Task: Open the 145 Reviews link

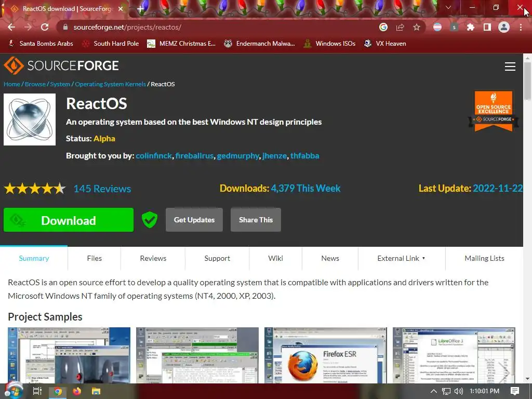Action: click(x=102, y=189)
